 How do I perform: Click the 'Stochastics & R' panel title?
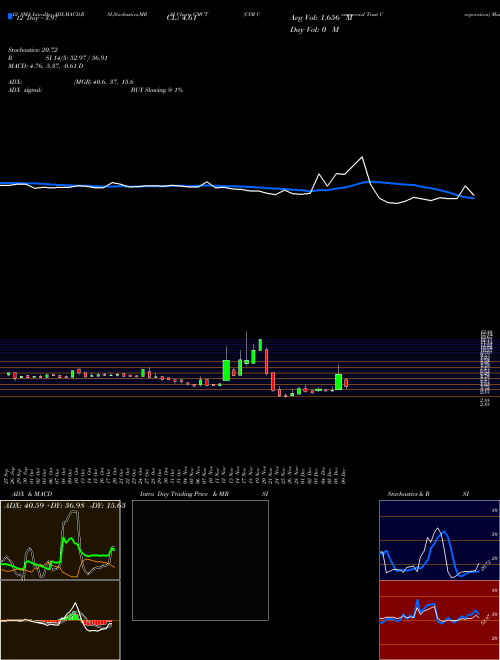409,494
